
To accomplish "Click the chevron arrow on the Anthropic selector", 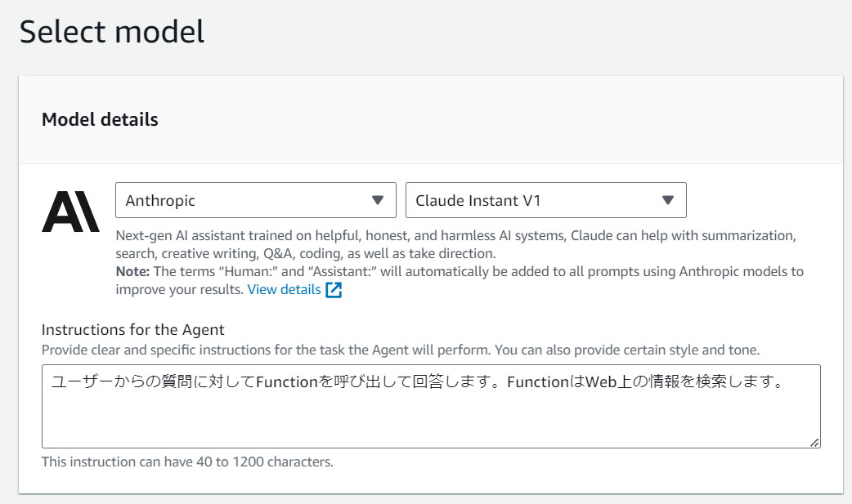I will point(379,200).
